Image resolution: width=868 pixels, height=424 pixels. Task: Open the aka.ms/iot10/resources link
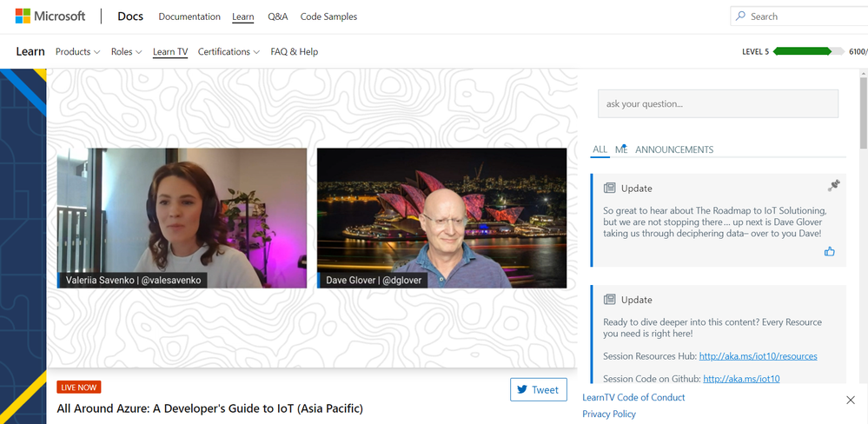[758, 356]
